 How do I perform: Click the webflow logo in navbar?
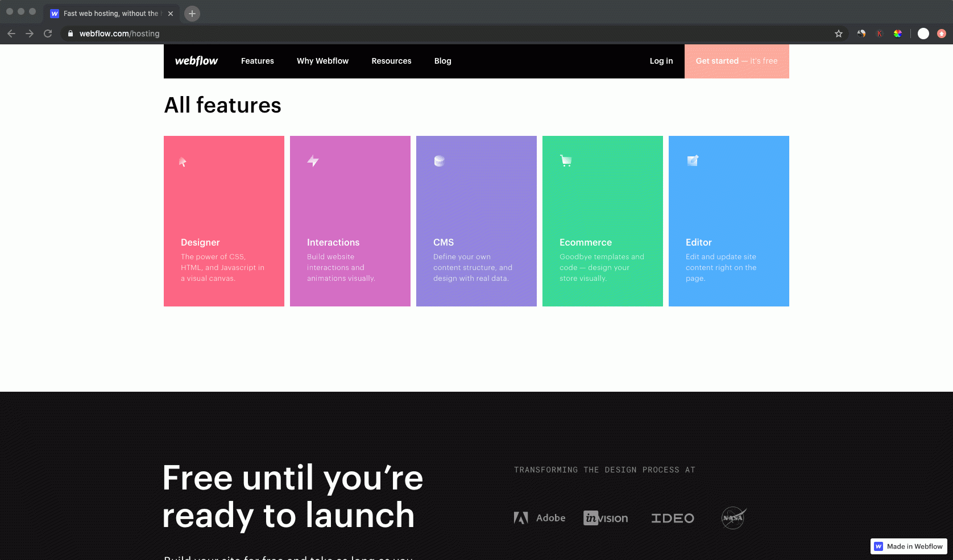[x=196, y=61]
